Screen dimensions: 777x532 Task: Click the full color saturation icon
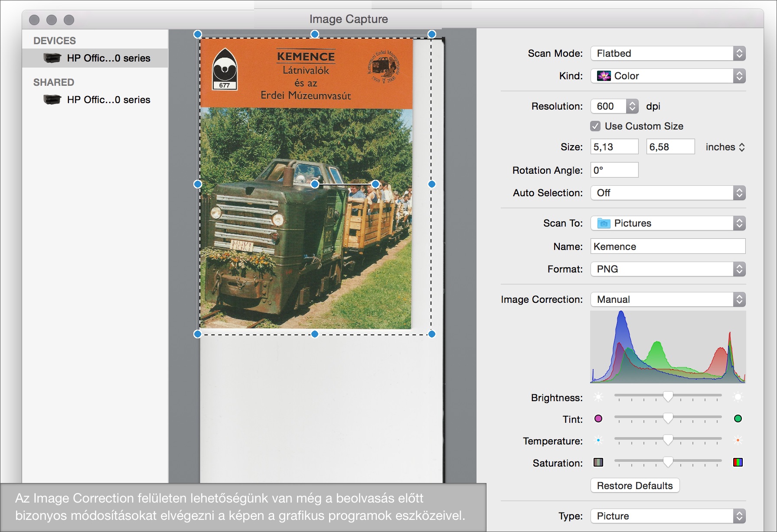tap(738, 462)
